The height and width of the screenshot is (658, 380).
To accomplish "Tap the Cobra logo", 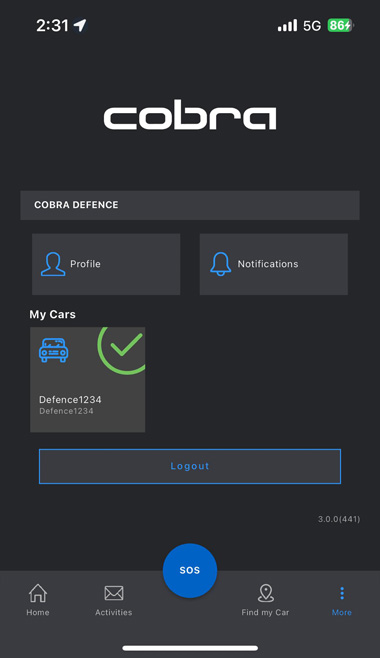I will pyautogui.click(x=190, y=115).
